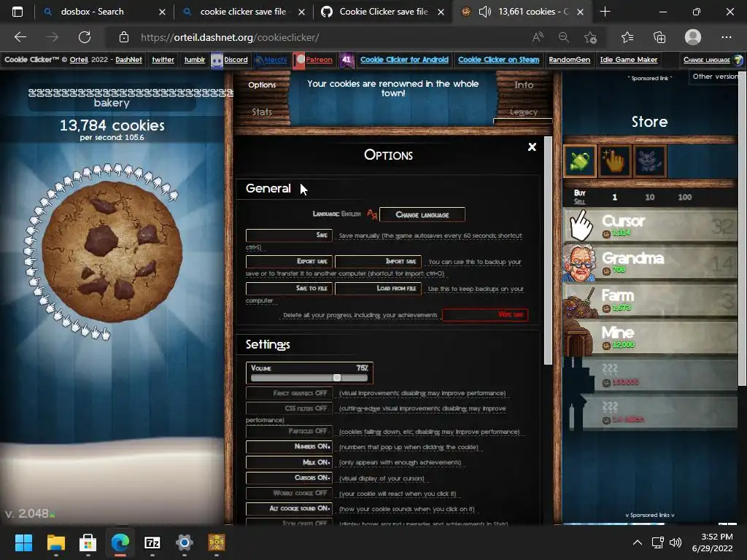Toggle CSS filters OFF setting
The image size is (747, 560).
(x=289, y=408)
